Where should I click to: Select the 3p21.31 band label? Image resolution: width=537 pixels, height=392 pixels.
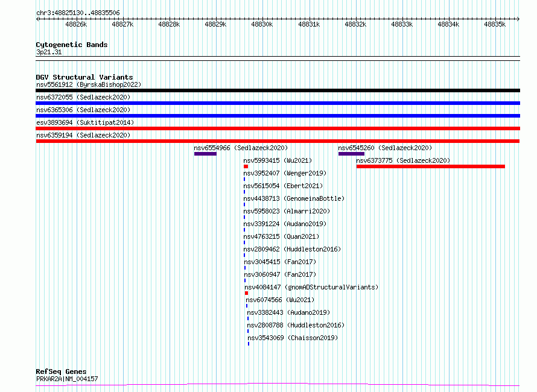point(49,52)
